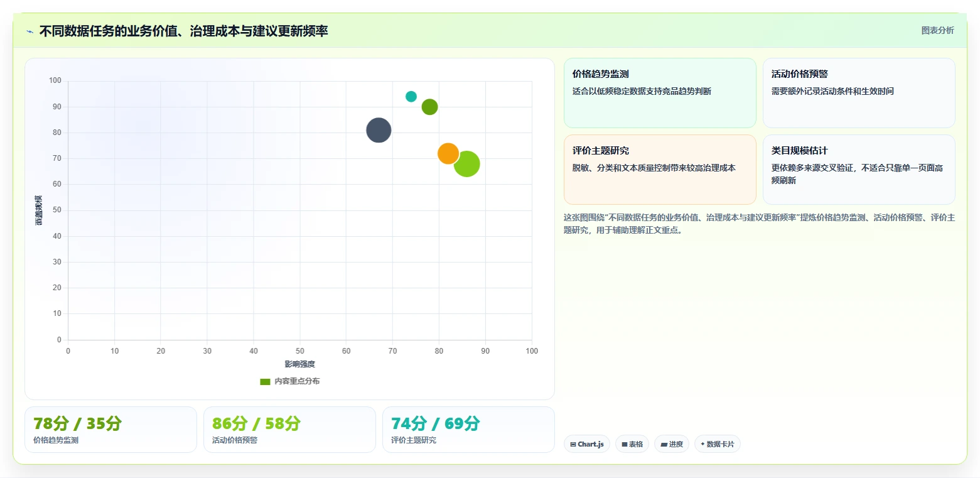Select the dark green bubble in the chart
This screenshot has width=980, height=478.
[429, 107]
